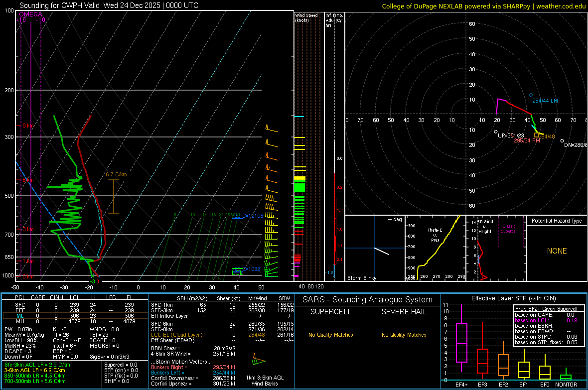Click the Bunkers left mover circle on hodograph
This screenshot has width=588, height=390.
tap(531, 95)
